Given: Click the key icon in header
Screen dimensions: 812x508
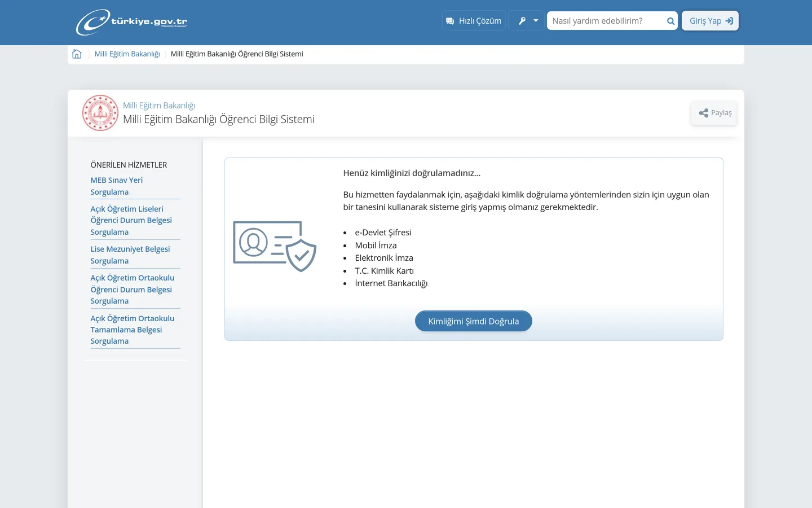Looking at the screenshot, I should tap(522, 21).
